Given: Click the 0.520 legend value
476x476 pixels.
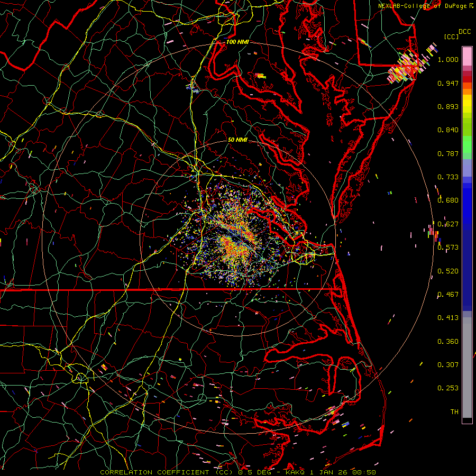Looking at the screenshot, I should tap(448, 271).
